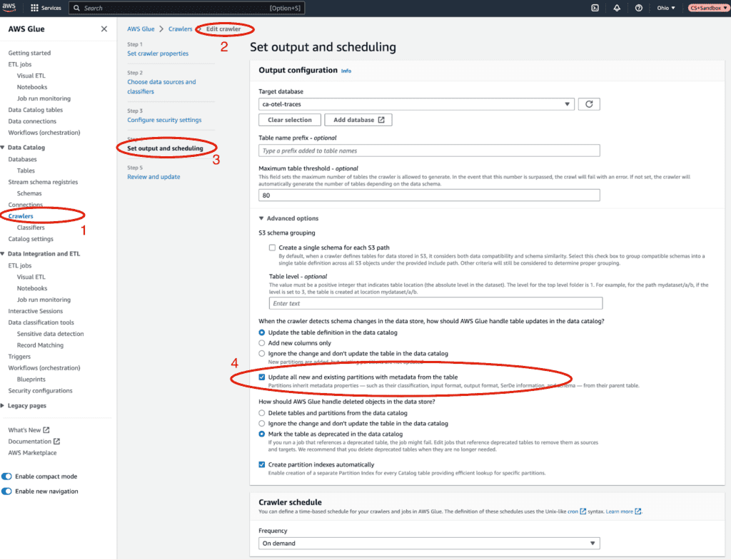This screenshot has width=731, height=560.
Task: Click the Clear selection button
Action: 289,120
